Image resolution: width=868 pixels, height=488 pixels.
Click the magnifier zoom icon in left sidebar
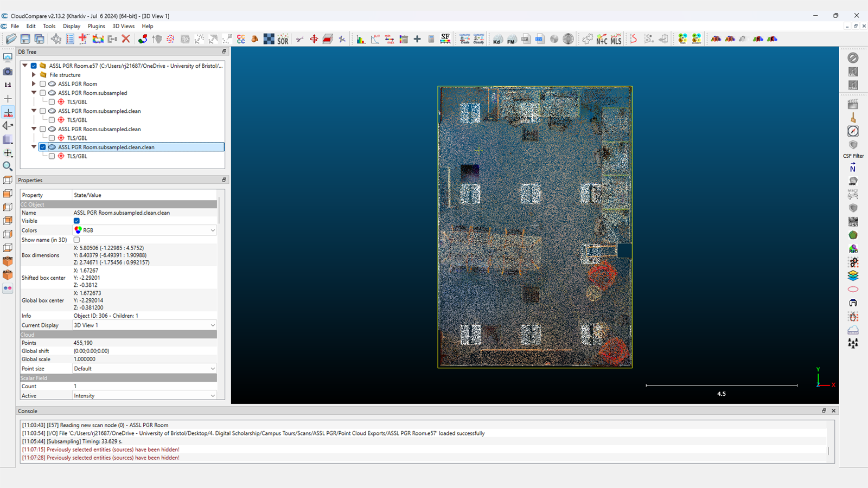coord(8,166)
